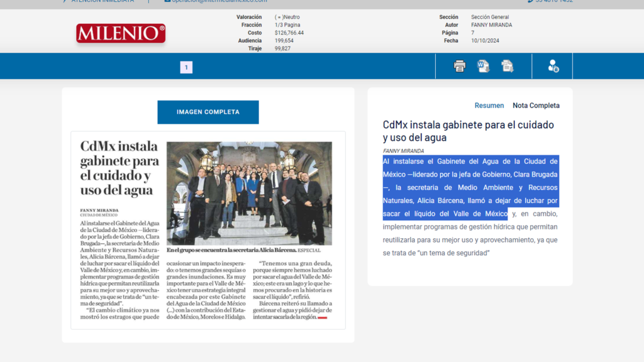
Task: Click the Tiraje value 99,827
Action: [282, 48]
